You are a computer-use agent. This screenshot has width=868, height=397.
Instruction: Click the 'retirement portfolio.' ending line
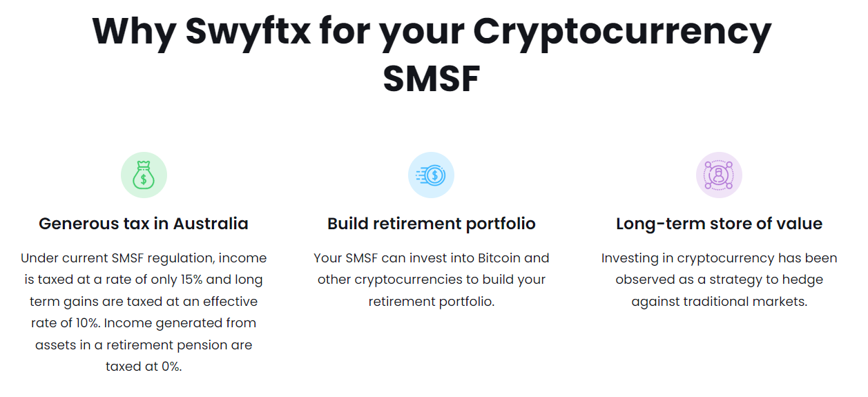[432, 302]
